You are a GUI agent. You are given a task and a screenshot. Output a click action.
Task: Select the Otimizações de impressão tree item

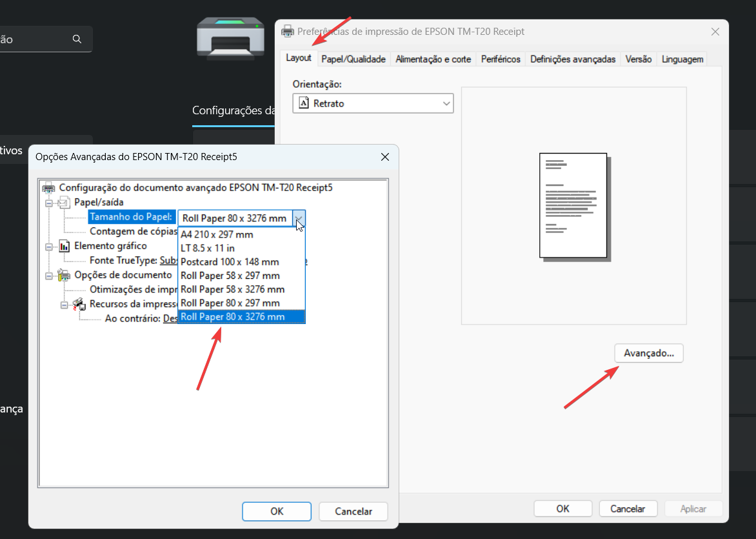click(133, 290)
